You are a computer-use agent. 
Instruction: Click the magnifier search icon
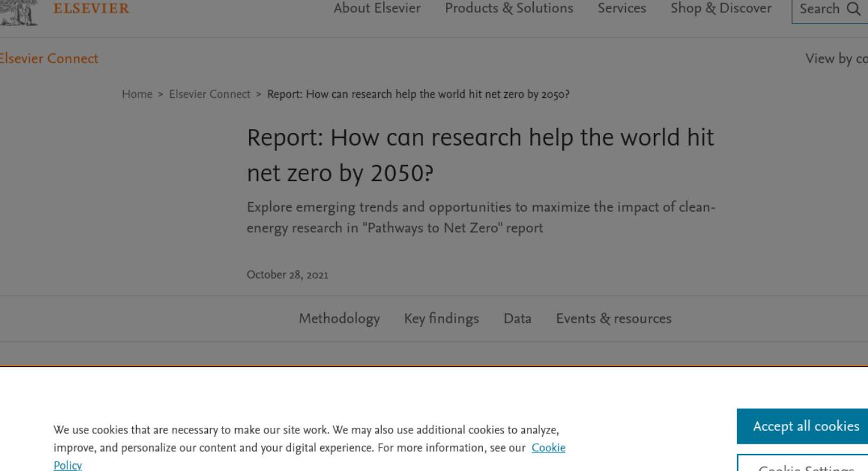click(853, 9)
